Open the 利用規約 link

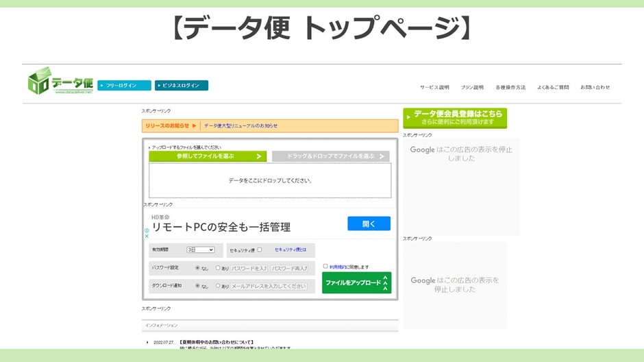(x=337, y=267)
